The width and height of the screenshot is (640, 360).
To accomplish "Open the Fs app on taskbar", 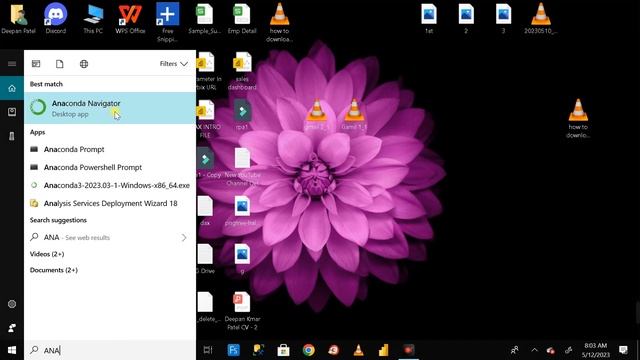I will [233, 350].
